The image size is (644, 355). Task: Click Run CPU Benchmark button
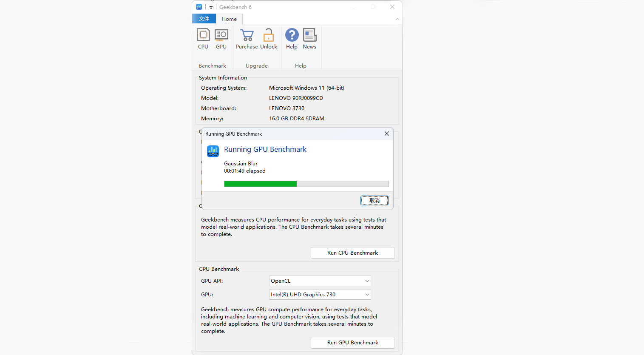353,253
